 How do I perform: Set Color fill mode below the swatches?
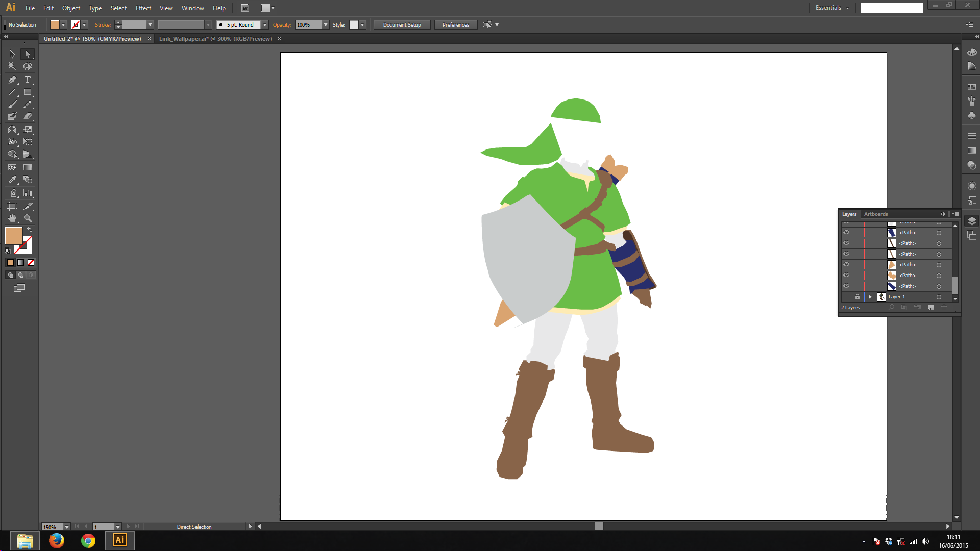[x=10, y=263]
